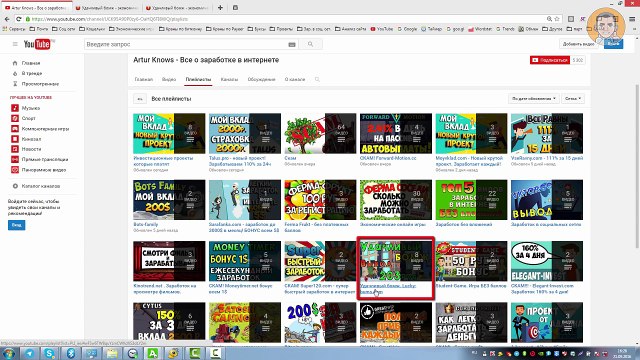Viewport: 640px width, 360px height.
Task: Click the Добавить видео button
Action: [x=578, y=44]
